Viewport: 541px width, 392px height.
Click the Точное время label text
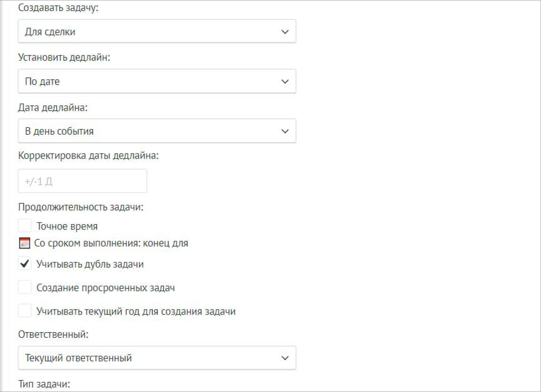tap(67, 227)
